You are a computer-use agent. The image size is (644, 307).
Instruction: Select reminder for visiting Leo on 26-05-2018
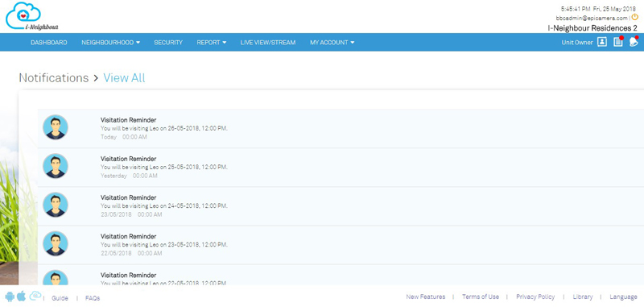(341, 128)
